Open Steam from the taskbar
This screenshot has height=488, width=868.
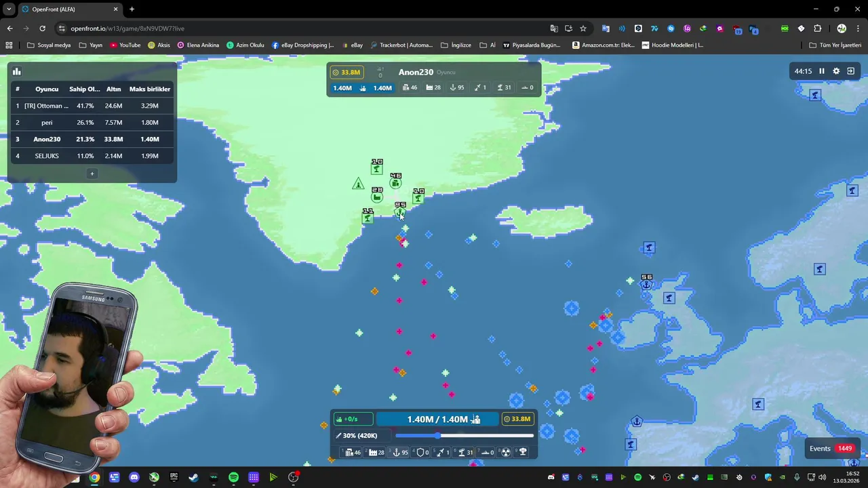pyautogui.click(x=194, y=477)
